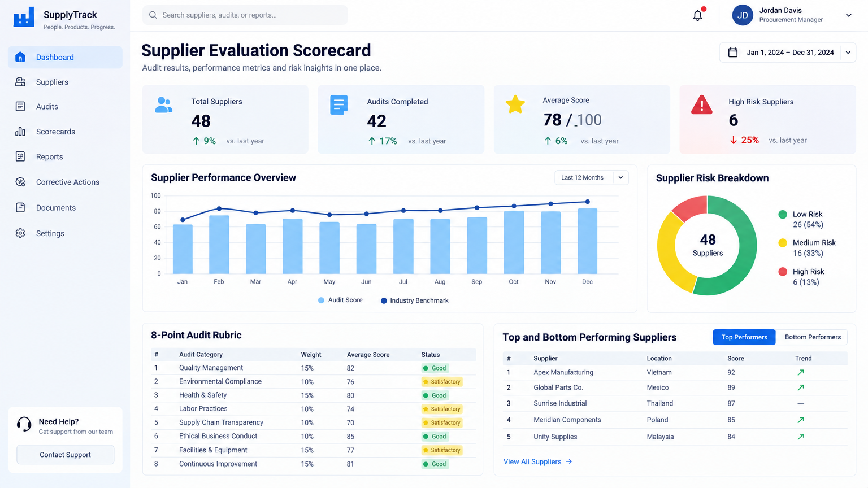Screen dimensions: 868x488
Task: Open the date range dropdown arrow
Action: (x=848, y=53)
